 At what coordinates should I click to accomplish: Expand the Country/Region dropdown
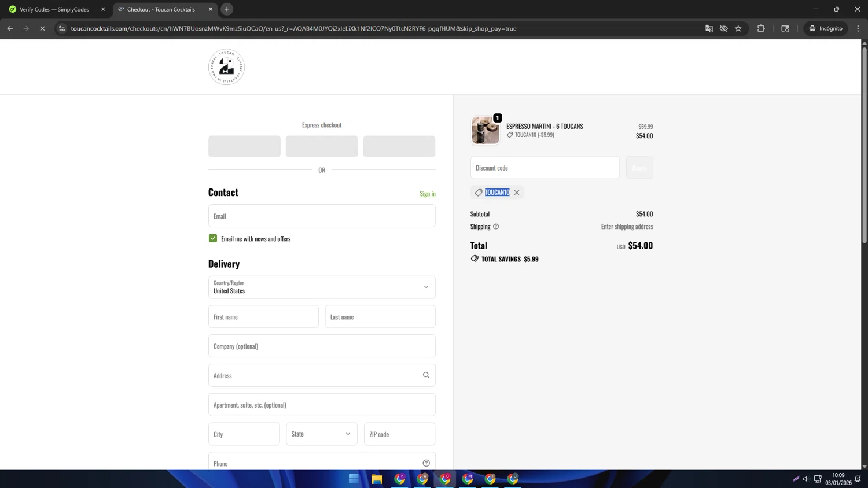322,287
